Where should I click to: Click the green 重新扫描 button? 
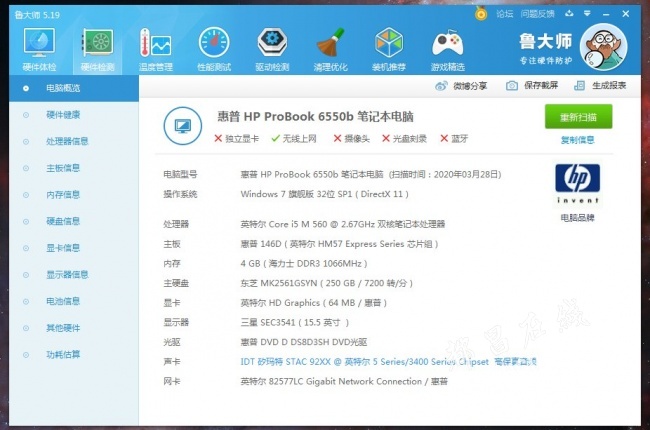(x=578, y=117)
